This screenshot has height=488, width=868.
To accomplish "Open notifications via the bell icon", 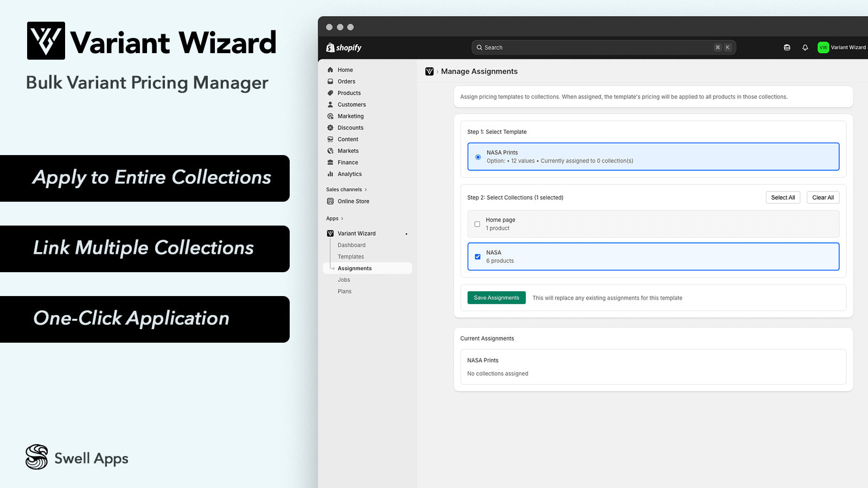I will tap(805, 47).
